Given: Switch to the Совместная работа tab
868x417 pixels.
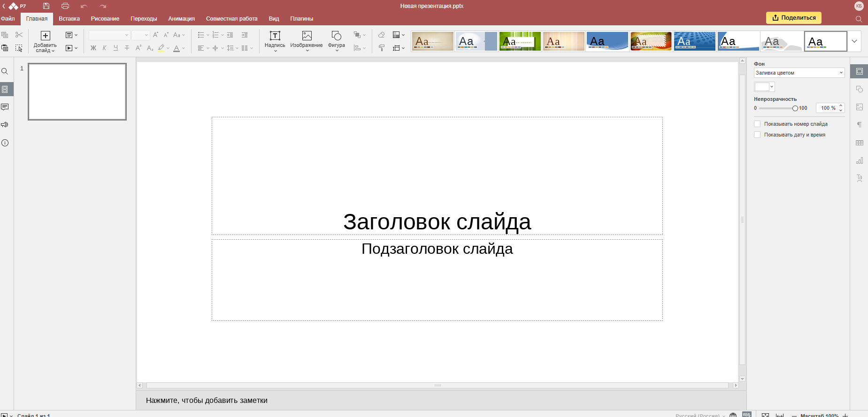Looking at the screenshot, I should [232, 19].
